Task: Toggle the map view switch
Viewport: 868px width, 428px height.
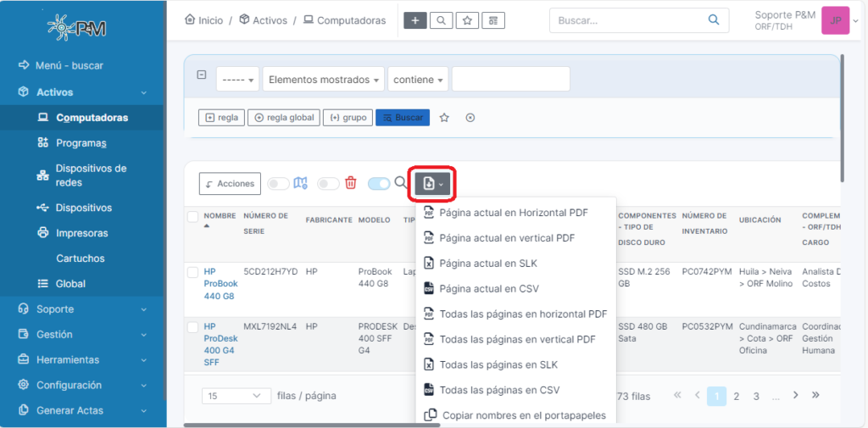Action: tap(278, 183)
